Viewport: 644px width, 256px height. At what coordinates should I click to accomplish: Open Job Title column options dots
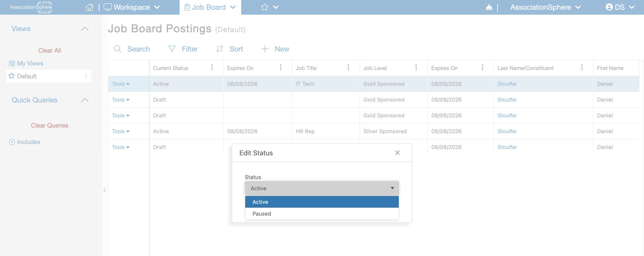click(348, 67)
